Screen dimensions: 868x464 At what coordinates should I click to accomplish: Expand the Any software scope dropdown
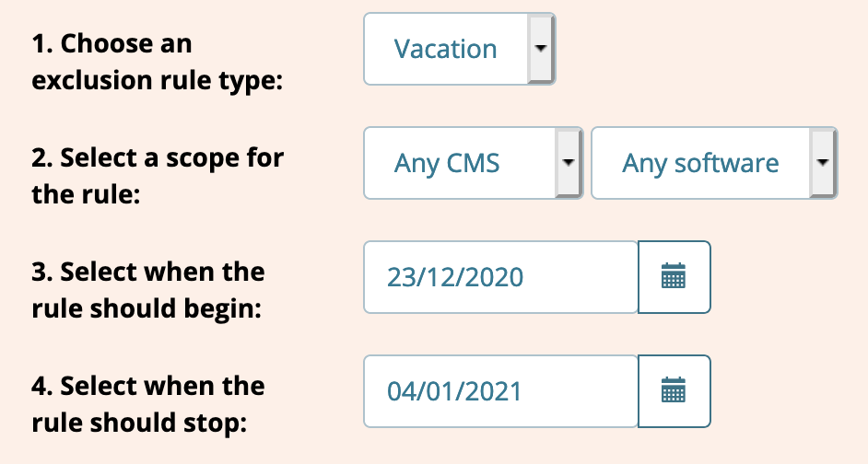(x=715, y=163)
